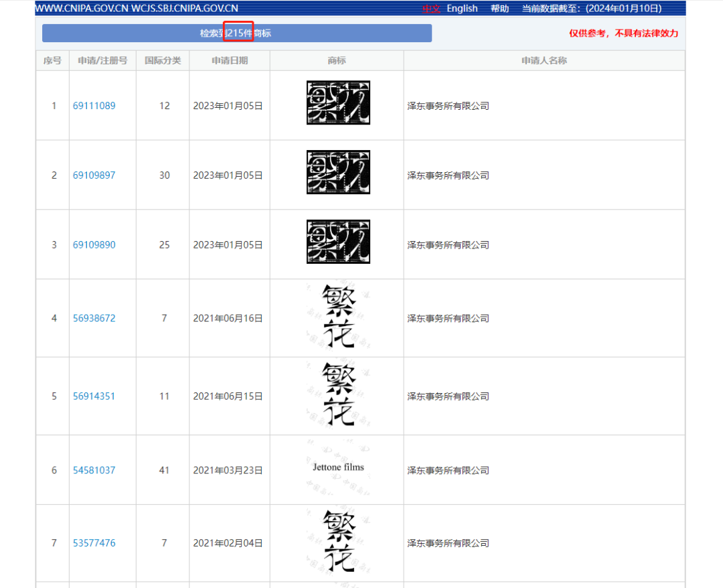Open trademark registration 56914351
723x588 pixels.
(94, 396)
